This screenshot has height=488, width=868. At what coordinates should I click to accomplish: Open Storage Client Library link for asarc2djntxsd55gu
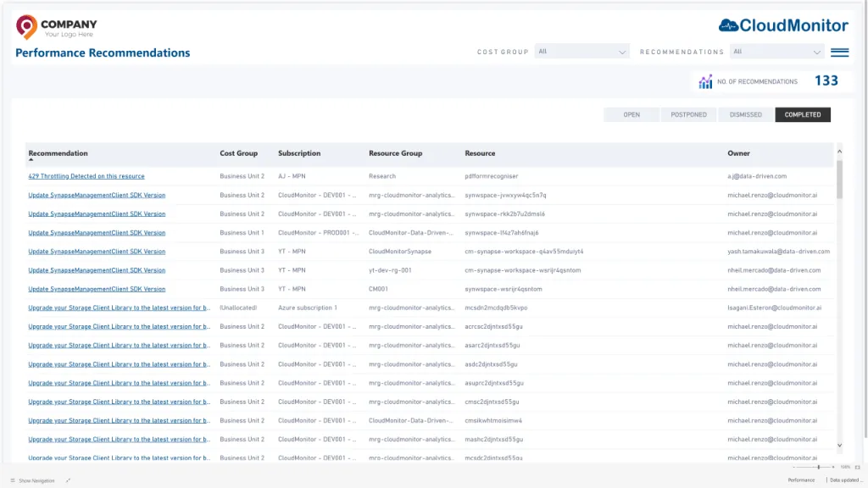pyautogui.click(x=119, y=346)
